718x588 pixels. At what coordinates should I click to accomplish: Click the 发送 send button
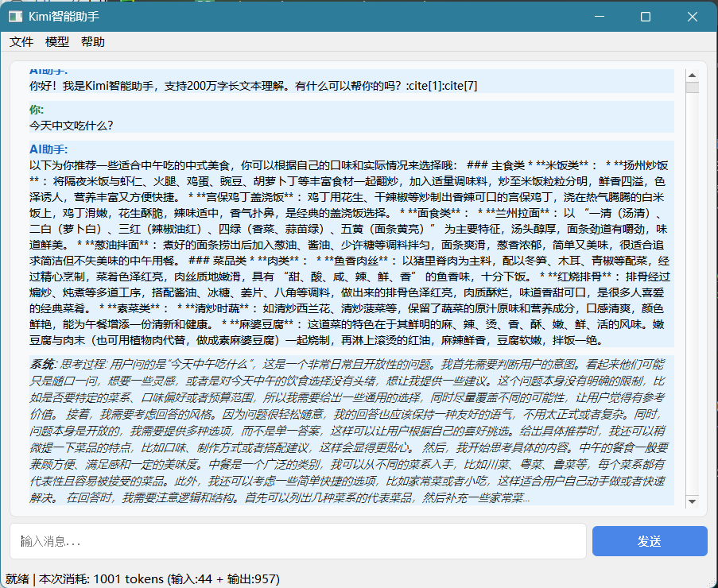point(650,541)
